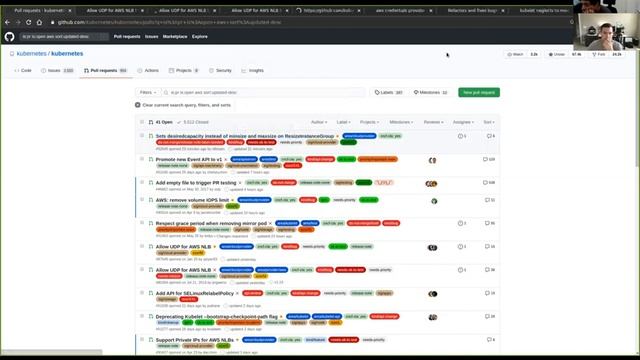Viewport: 640px width, 360px height.
Task: Click the comments icon on Promote new Event API row
Action: [x=485, y=159]
